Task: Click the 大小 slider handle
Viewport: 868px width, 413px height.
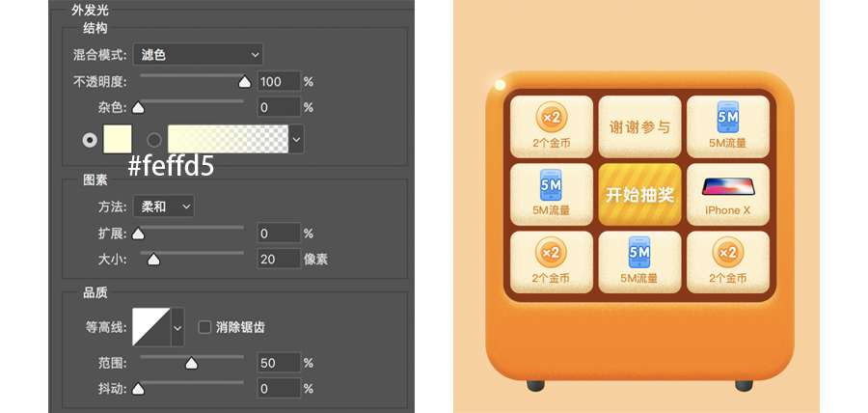Action: coord(154,260)
